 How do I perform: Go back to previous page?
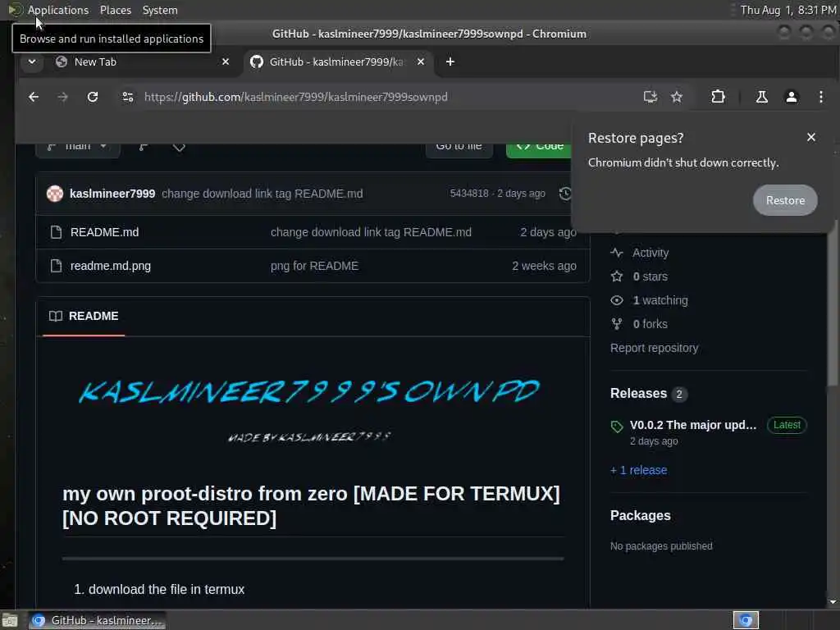(34, 97)
